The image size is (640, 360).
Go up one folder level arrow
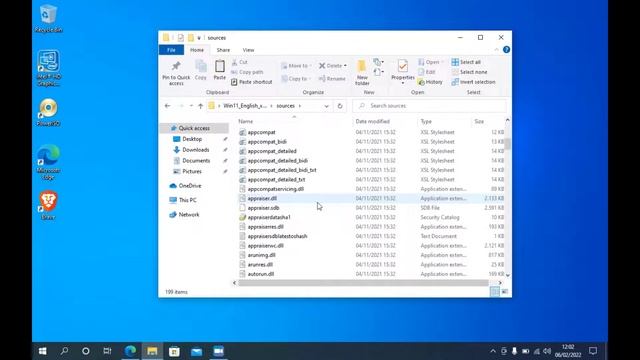pyautogui.click(x=200, y=106)
